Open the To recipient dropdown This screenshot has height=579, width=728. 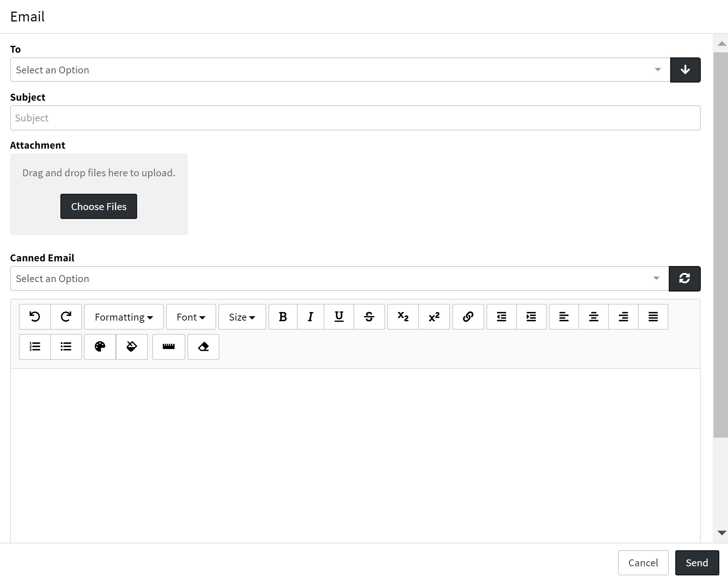[x=340, y=70]
